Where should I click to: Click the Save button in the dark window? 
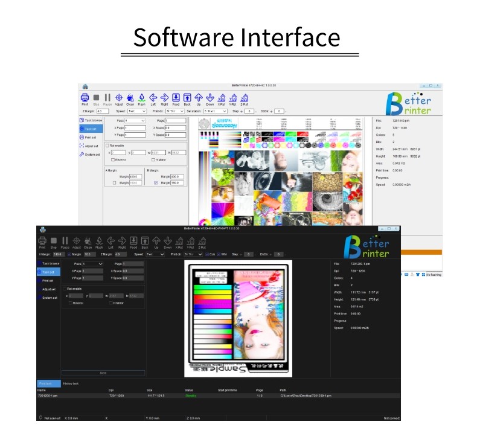point(103,373)
